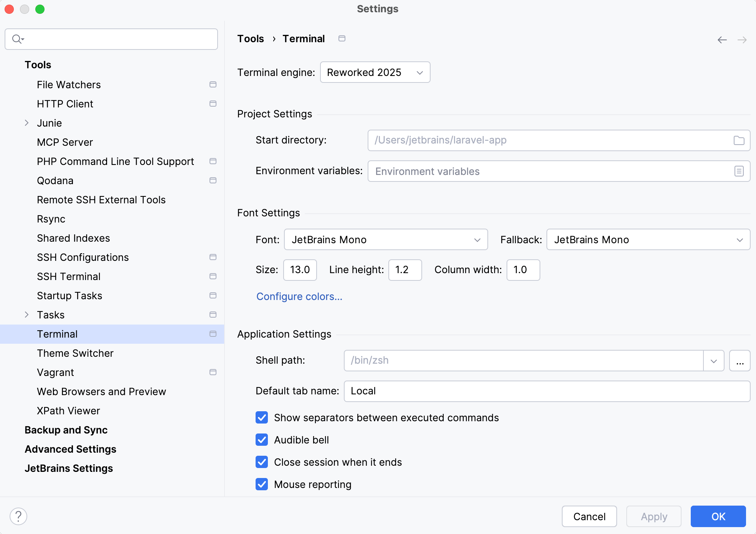Disable Mouse reporting
The width and height of the screenshot is (756, 534).
(x=261, y=485)
